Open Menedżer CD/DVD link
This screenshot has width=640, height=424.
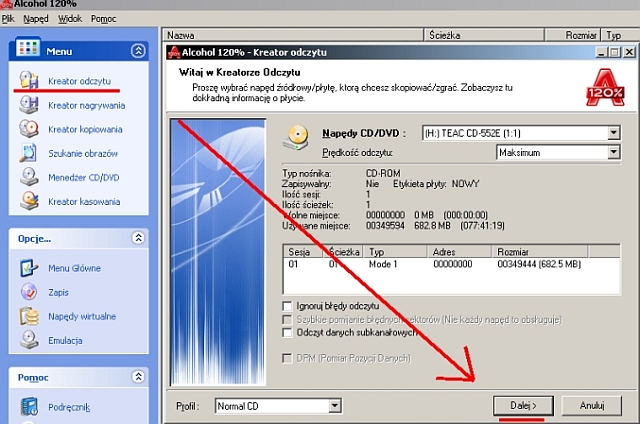click(84, 178)
